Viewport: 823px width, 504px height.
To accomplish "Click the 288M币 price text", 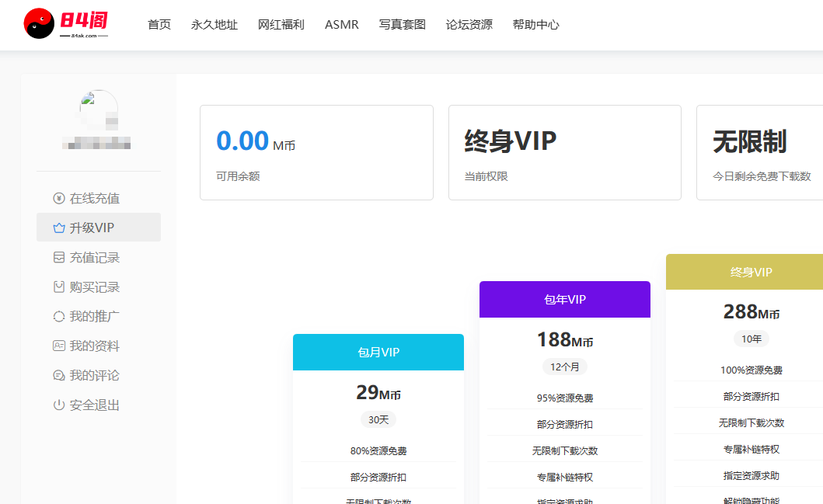I will (751, 312).
